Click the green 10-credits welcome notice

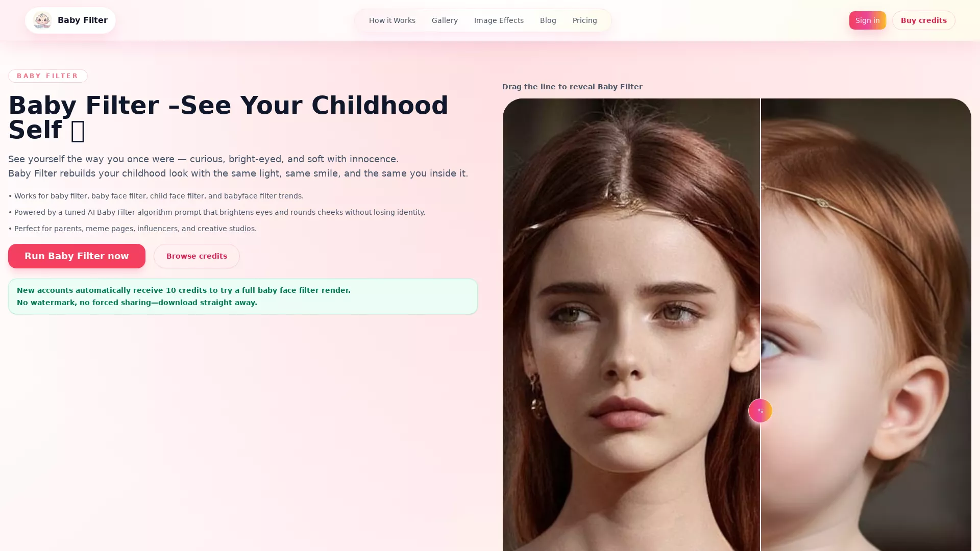[x=242, y=296]
